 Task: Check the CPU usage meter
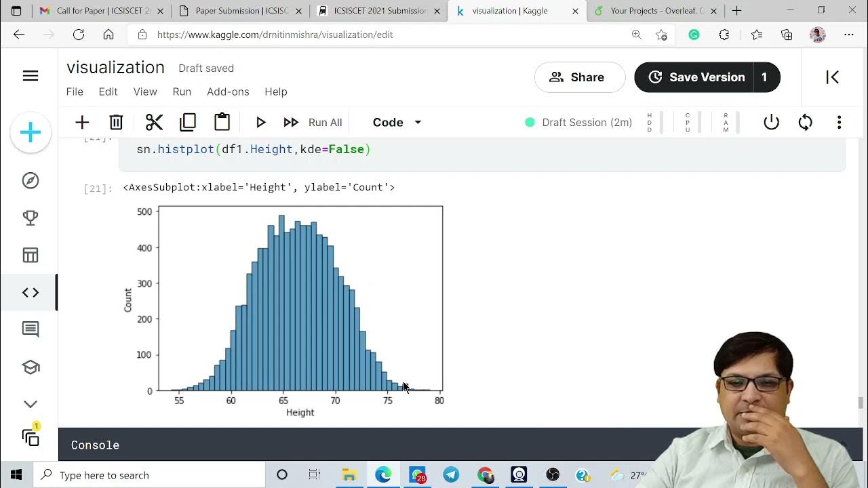click(x=692, y=123)
